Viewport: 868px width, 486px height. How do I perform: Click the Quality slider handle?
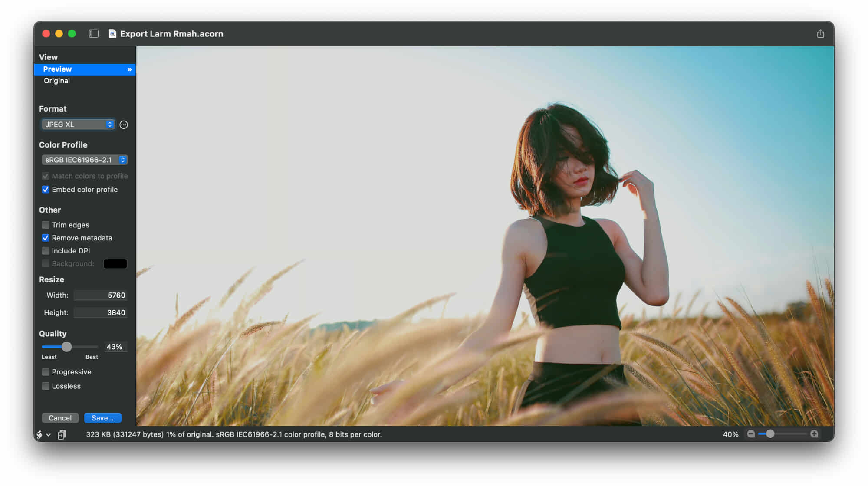pyautogui.click(x=66, y=347)
